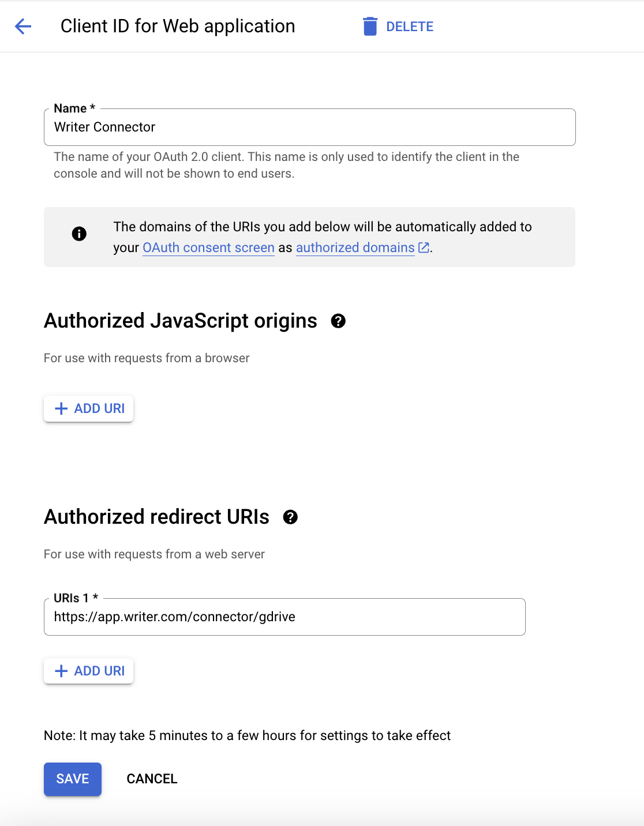Viewport: 644px width, 826px height.
Task: Click the external link icon after authorized domains
Action: (424, 247)
